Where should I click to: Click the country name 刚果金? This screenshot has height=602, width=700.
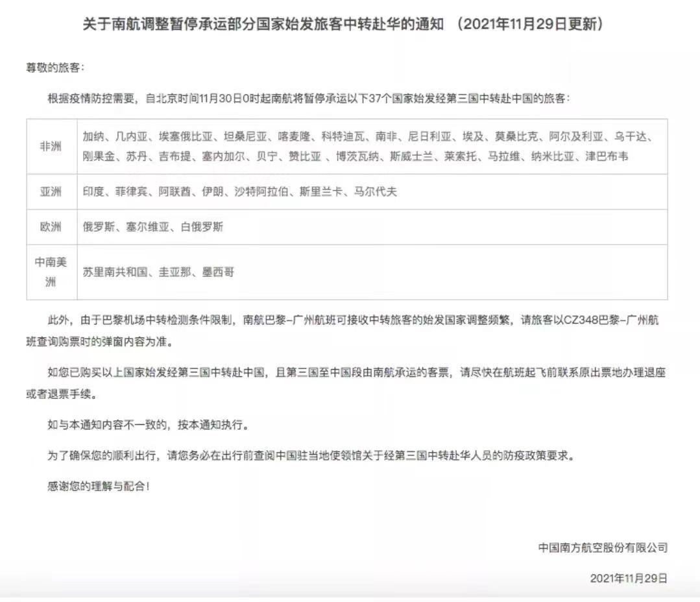click(99, 156)
